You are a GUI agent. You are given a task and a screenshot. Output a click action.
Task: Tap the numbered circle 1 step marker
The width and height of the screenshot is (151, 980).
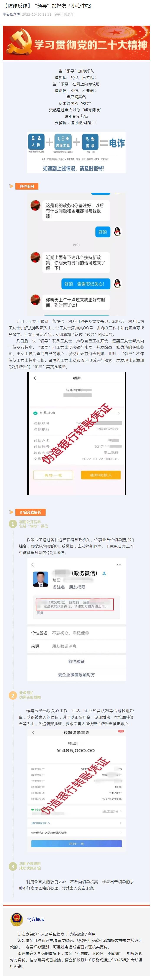(13, 524)
